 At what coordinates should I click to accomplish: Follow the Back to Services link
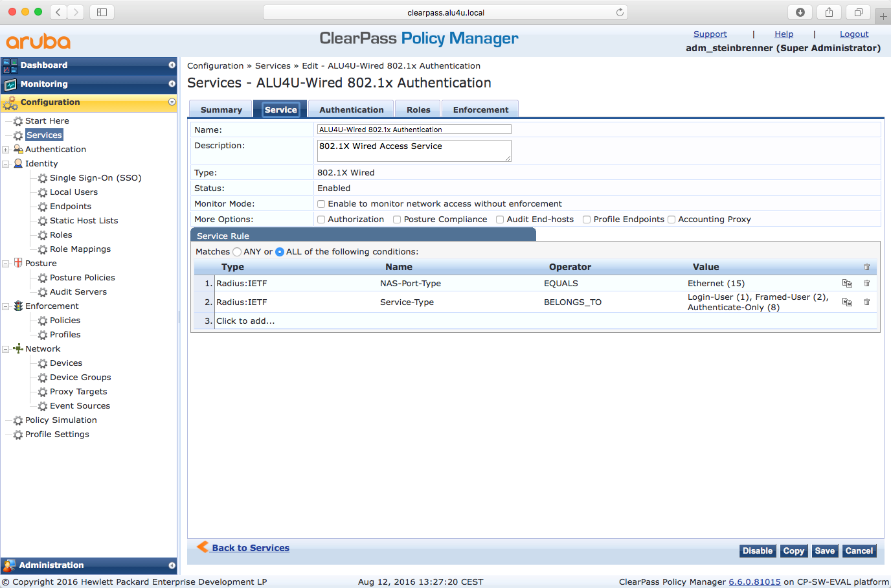tap(250, 548)
